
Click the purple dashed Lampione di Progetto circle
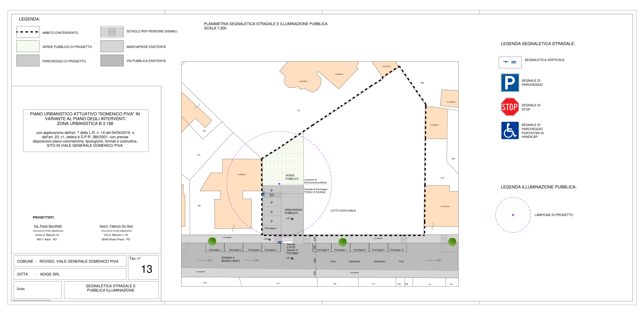click(x=513, y=215)
